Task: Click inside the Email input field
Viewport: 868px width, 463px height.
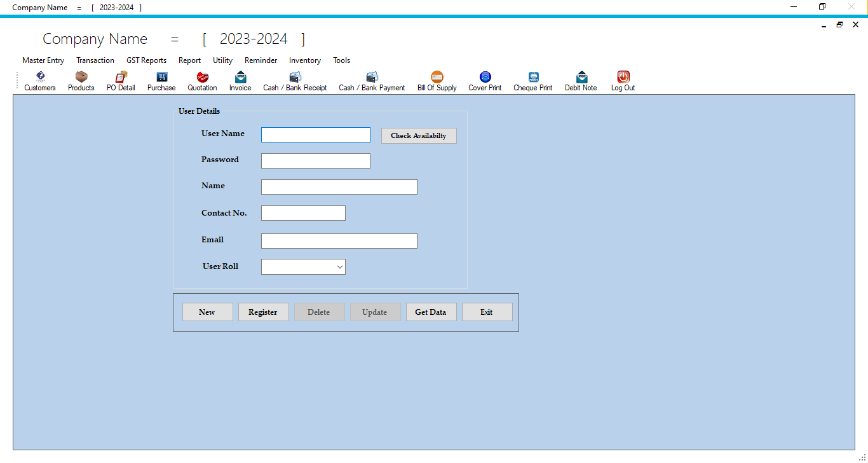Action: 339,240
